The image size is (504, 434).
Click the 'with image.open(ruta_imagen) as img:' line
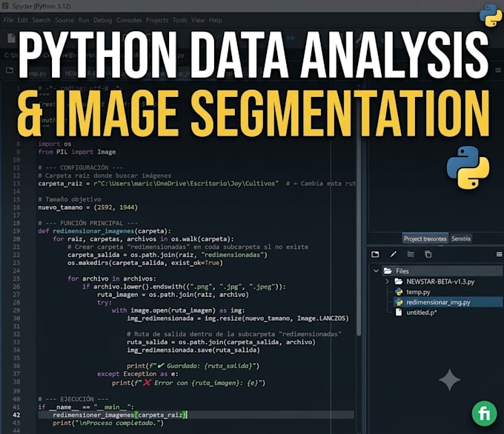[179, 310]
